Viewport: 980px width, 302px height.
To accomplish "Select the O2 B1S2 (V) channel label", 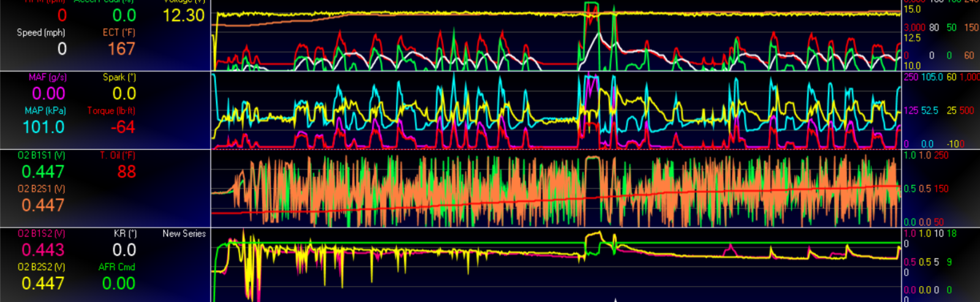I will coord(42,233).
